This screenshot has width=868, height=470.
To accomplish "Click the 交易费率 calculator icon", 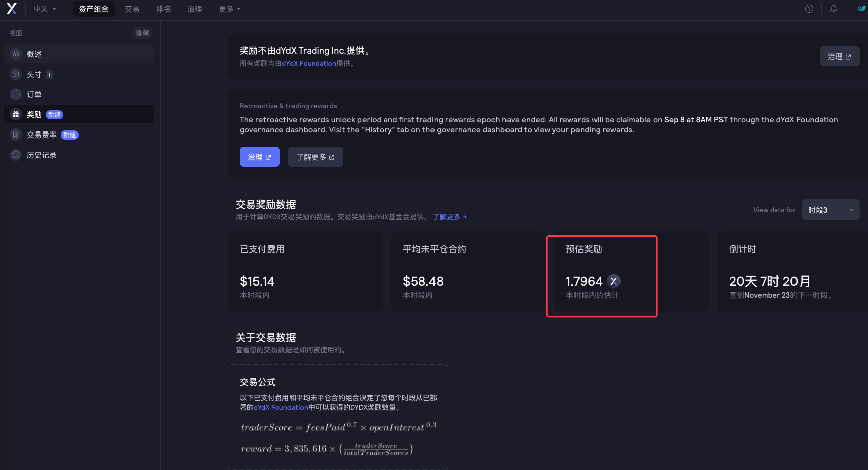I will [16, 135].
